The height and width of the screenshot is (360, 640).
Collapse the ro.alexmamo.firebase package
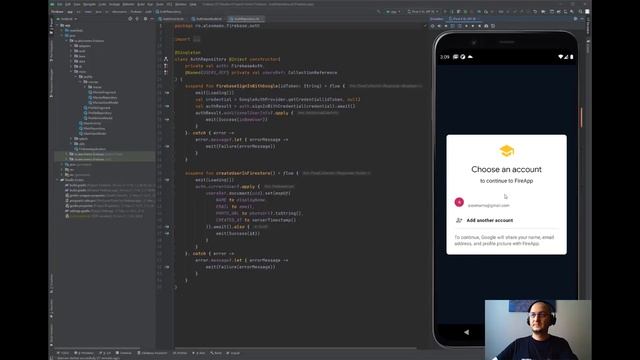67,41
